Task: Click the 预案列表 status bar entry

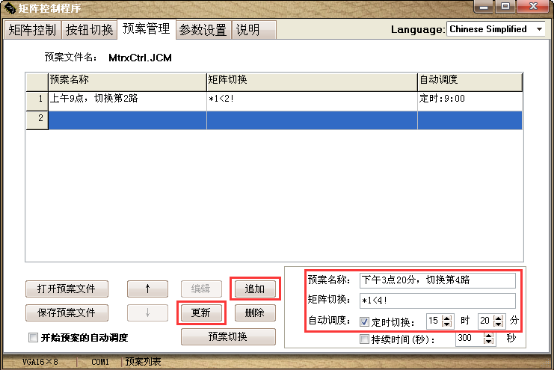Action: 143,362
